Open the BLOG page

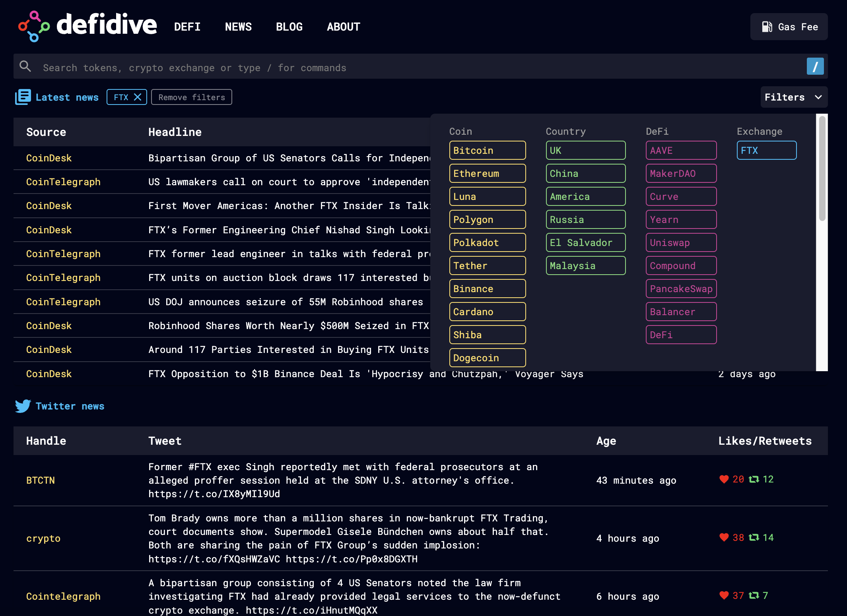click(289, 27)
